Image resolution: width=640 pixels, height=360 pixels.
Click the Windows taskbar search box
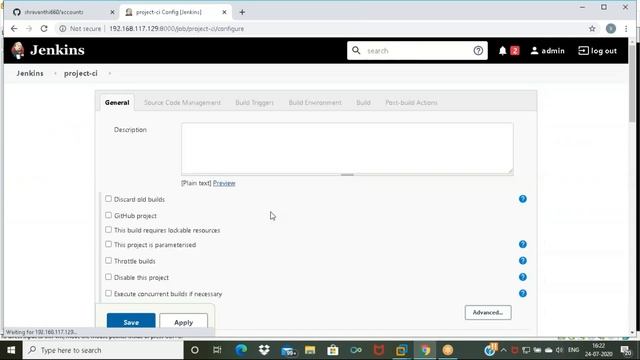[x=103, y=350]
